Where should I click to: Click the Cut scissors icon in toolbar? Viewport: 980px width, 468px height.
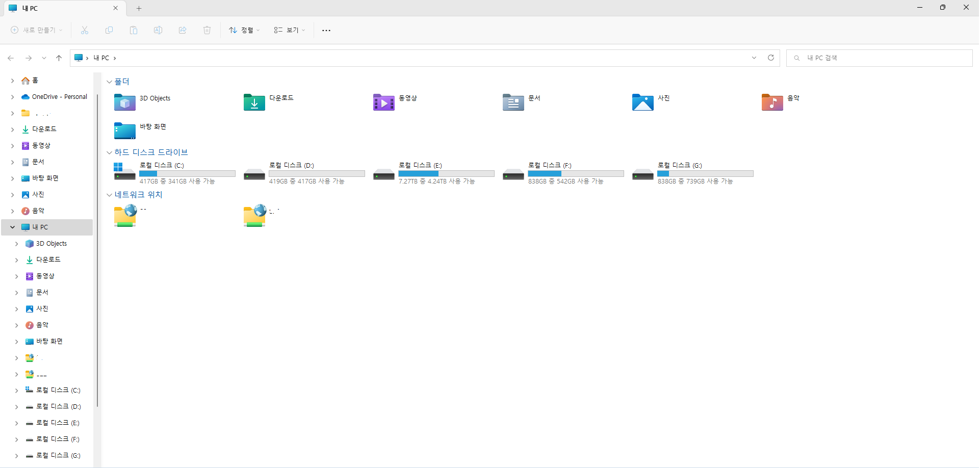85,30
